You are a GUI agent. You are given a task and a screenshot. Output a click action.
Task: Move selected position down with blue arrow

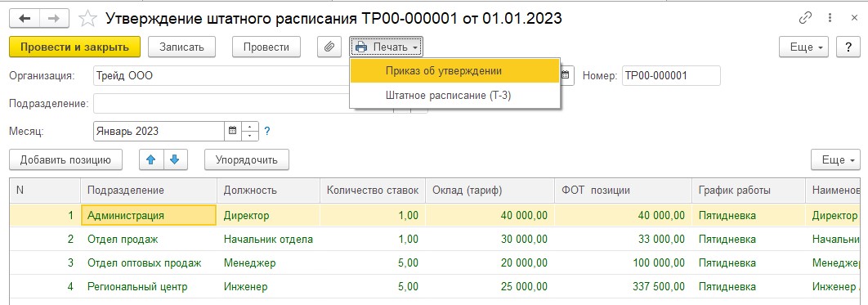pos(175,160)
